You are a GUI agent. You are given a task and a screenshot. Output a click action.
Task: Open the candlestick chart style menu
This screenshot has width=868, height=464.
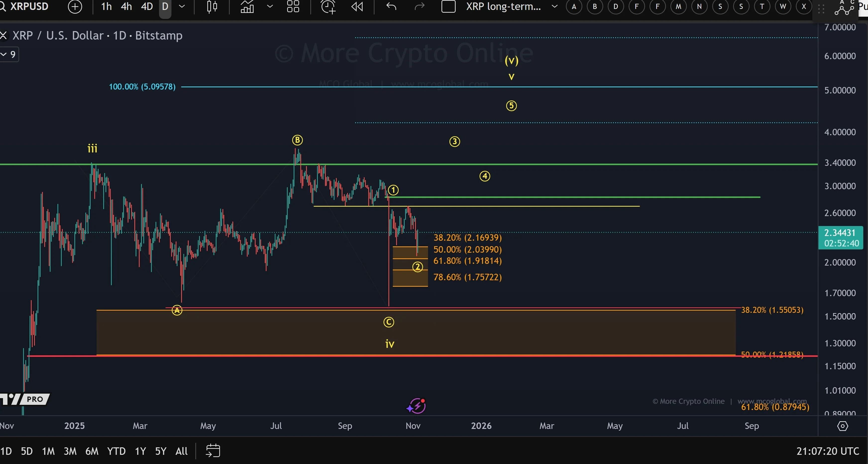pyautogui.click(x=212, y=6)
